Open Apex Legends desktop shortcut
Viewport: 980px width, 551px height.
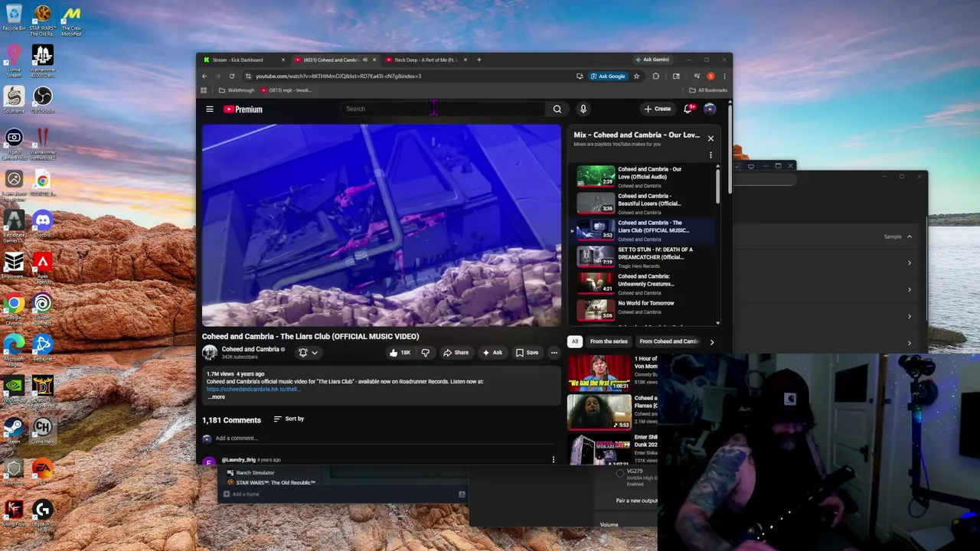(x=42, y=266)
